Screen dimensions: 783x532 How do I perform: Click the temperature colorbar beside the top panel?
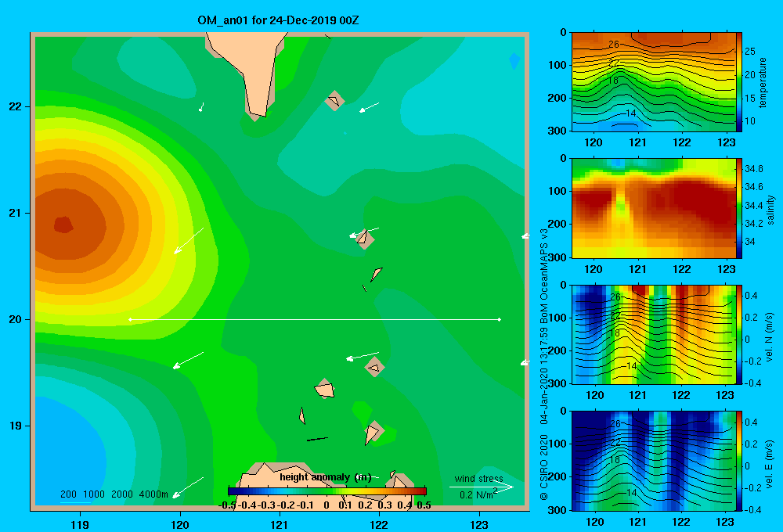pos(739,82)
